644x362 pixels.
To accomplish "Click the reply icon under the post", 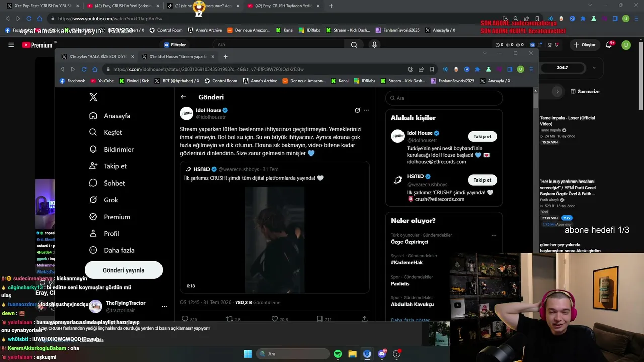I will (x=185, y=319).
